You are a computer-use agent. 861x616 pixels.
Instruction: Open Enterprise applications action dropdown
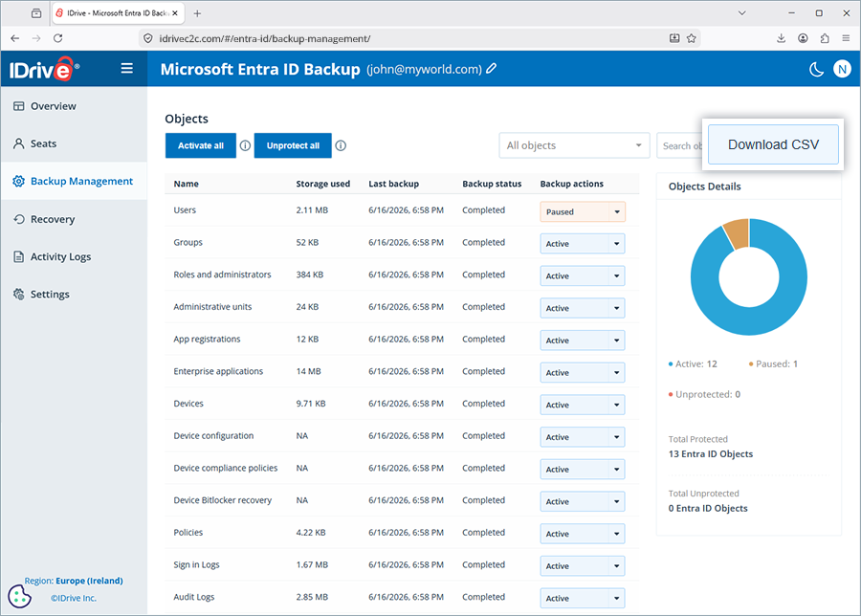(583, 373)
